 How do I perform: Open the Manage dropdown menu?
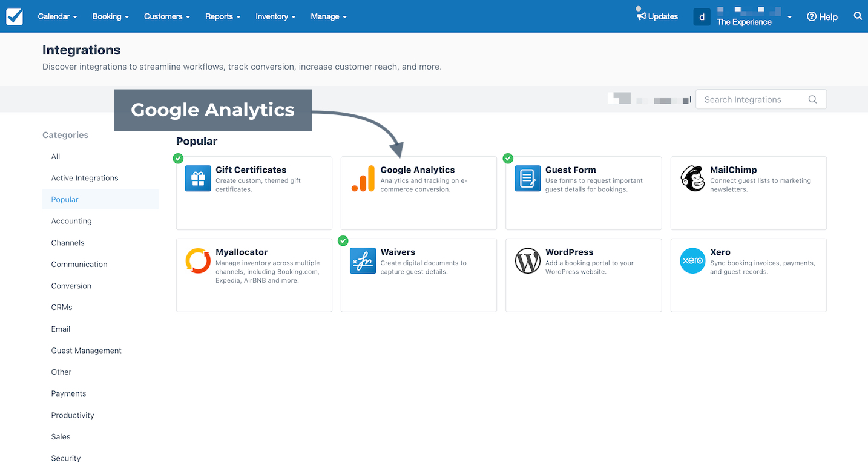[x=329, y=16]
